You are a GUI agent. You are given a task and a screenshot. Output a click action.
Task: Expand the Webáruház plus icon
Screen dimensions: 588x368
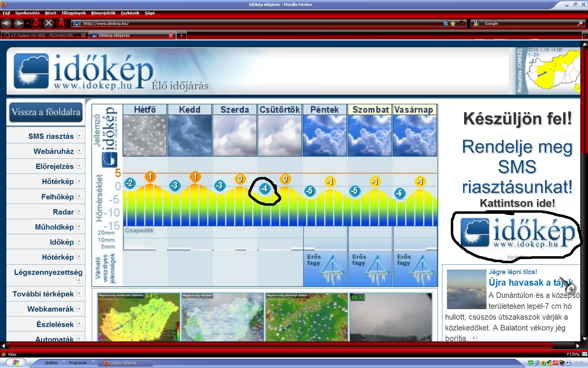pyautogui.click(x=79, y=151)
